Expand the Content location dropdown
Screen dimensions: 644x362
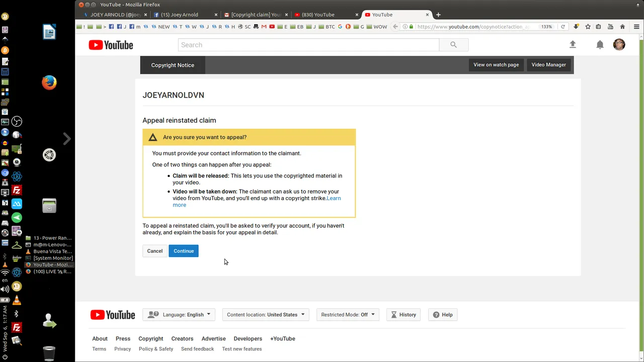pyautogui.click(x=266, y=315)
